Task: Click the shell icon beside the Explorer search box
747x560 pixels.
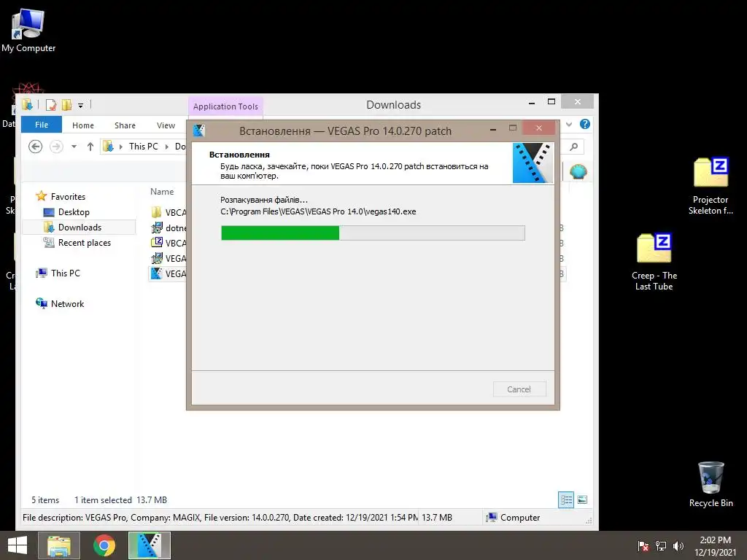Action: point(578,171)
